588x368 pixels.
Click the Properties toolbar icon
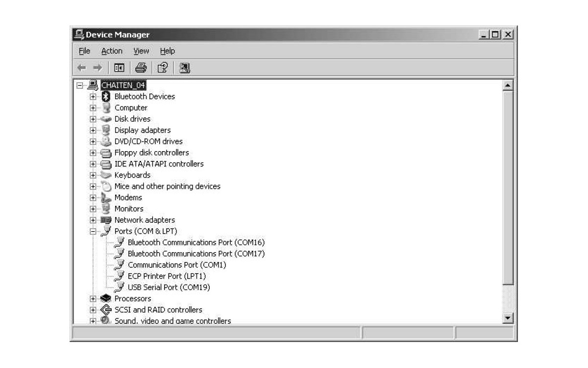point(162,68)
